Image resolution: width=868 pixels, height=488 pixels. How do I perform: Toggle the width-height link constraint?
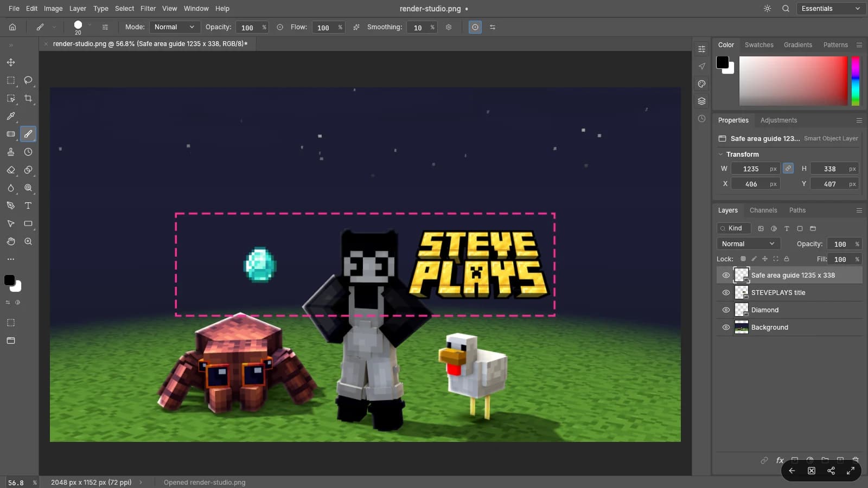pos(788,169)
